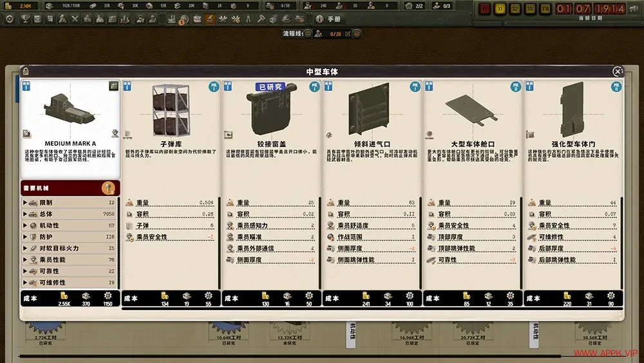Click the 已研究 label on 铰接窗盖
This screenshot has height=363, width=644.
click(271, 86)
